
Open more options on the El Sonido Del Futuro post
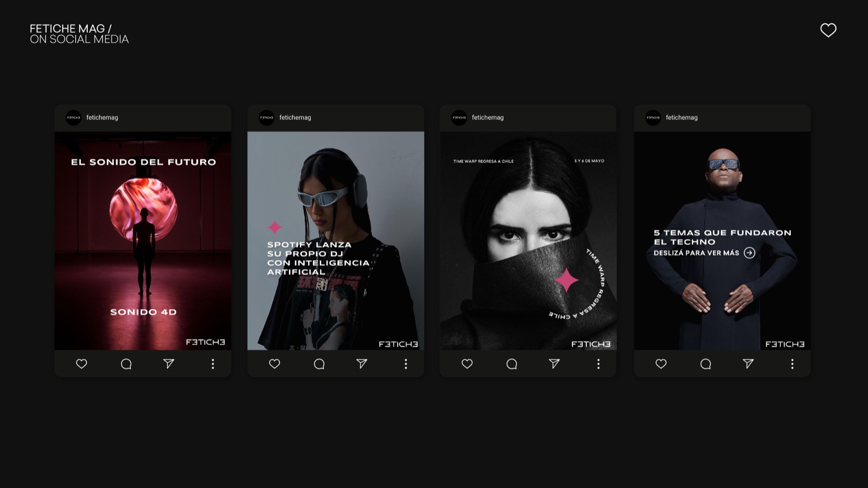point(213,364)
